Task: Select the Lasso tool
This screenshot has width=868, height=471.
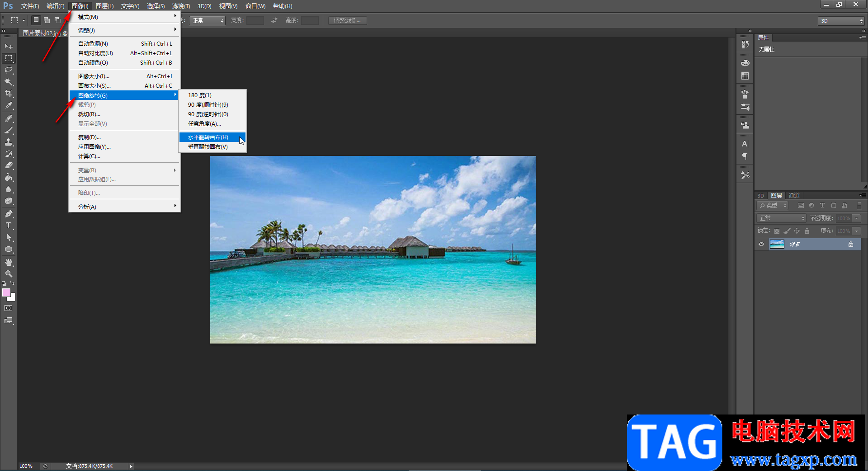Action: (x=9, y=70)
